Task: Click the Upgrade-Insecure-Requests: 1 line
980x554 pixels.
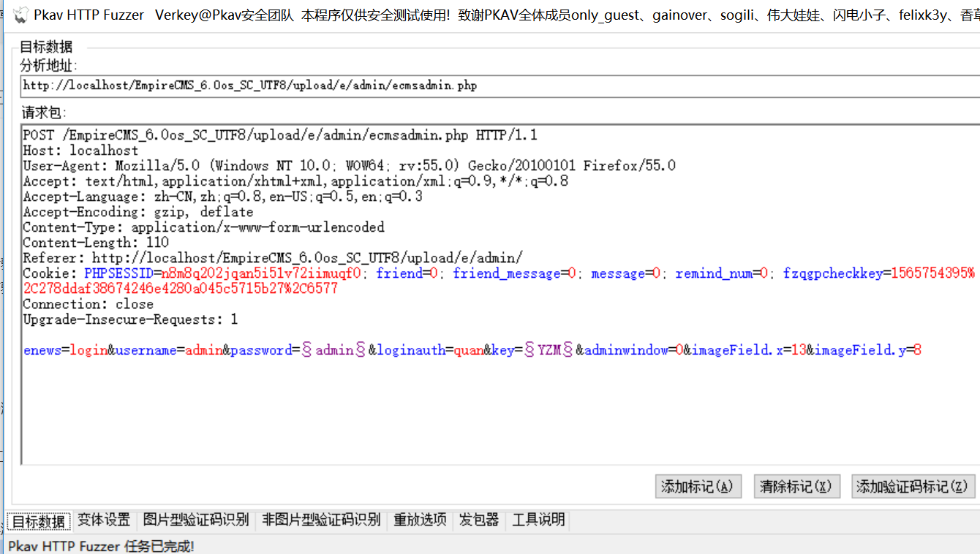Action: [130, 319]
